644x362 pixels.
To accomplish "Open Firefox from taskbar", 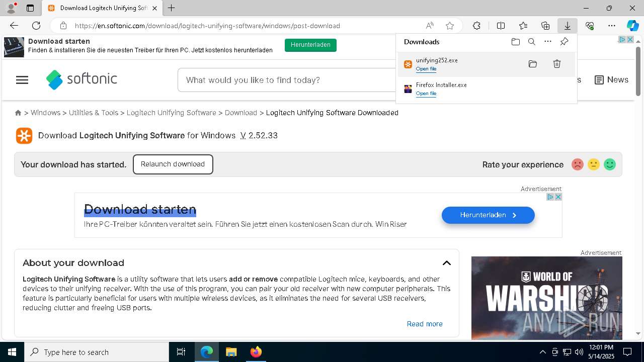I will tap(256, 352).
